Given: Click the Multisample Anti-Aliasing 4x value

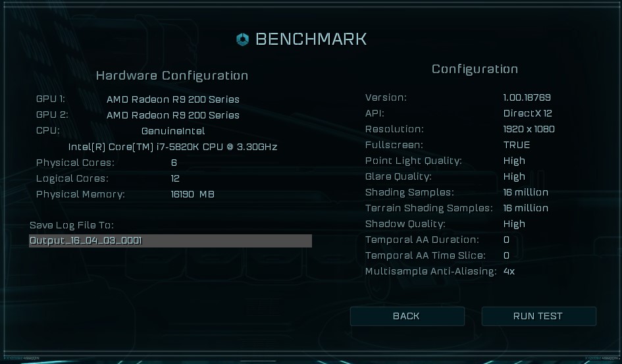Looking at the screenshot, I should tap(509, 272).
